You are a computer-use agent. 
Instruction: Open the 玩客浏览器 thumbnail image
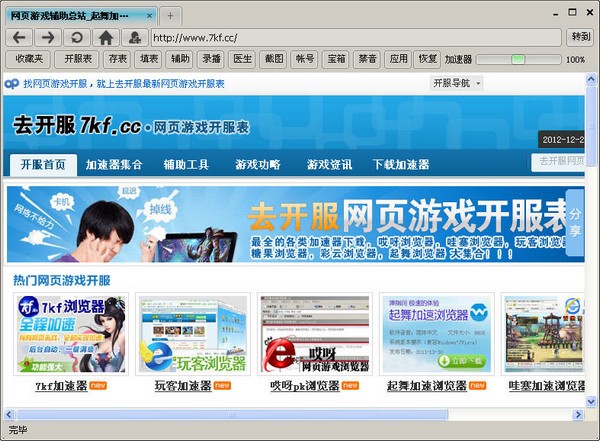(193, 334)
